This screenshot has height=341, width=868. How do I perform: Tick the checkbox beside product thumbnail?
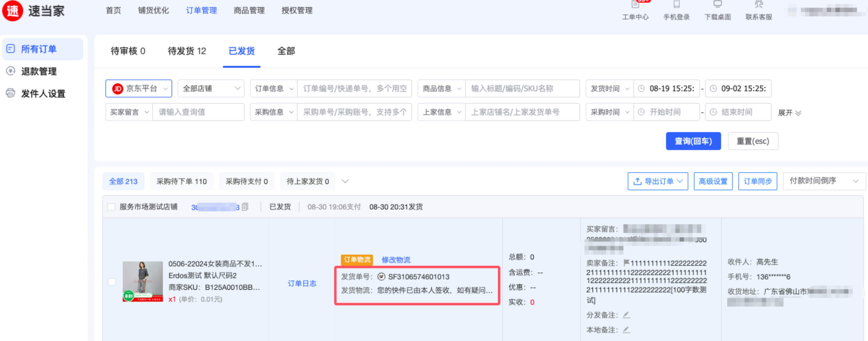click(112, 282)
